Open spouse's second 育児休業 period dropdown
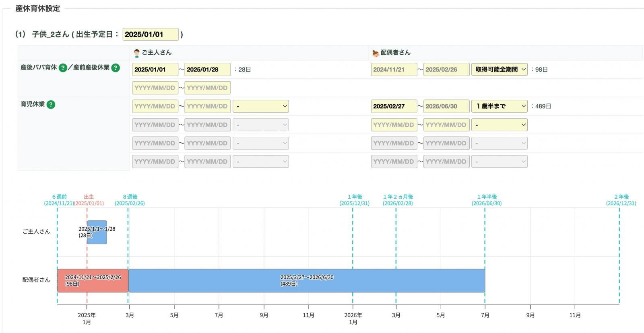Screen dimensions: 644x333 click(x=500, y=125)
